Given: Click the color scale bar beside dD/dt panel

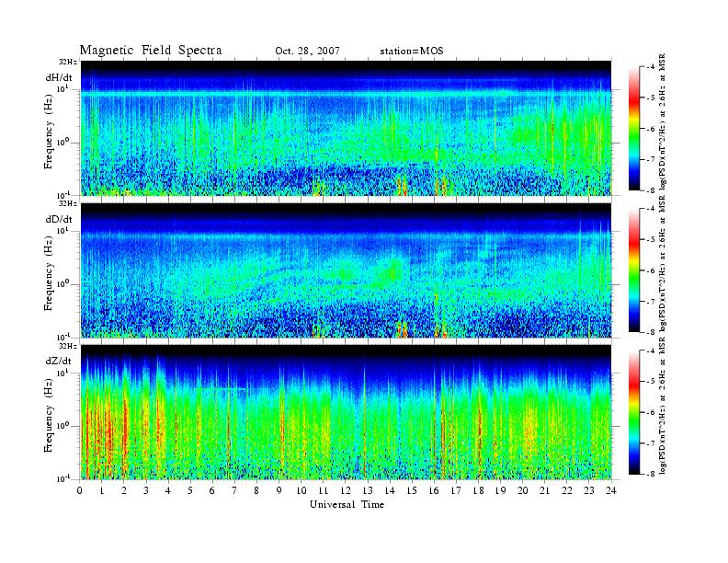Looking at the screenshot, I should tap(633, 270).
